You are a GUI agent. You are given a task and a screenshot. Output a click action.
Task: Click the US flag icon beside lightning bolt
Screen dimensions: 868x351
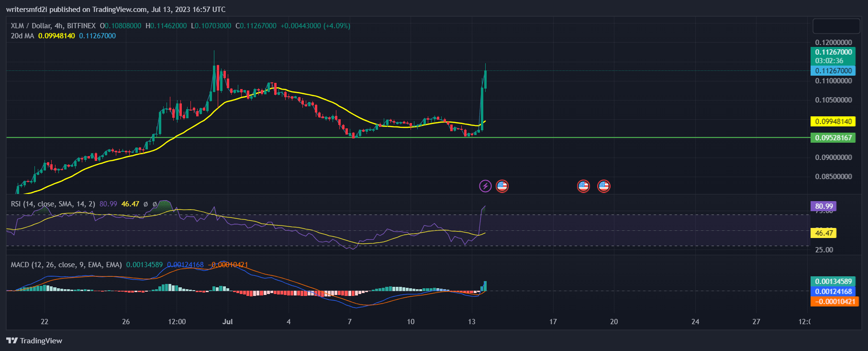pyautogui.click(x=502, y=186)
